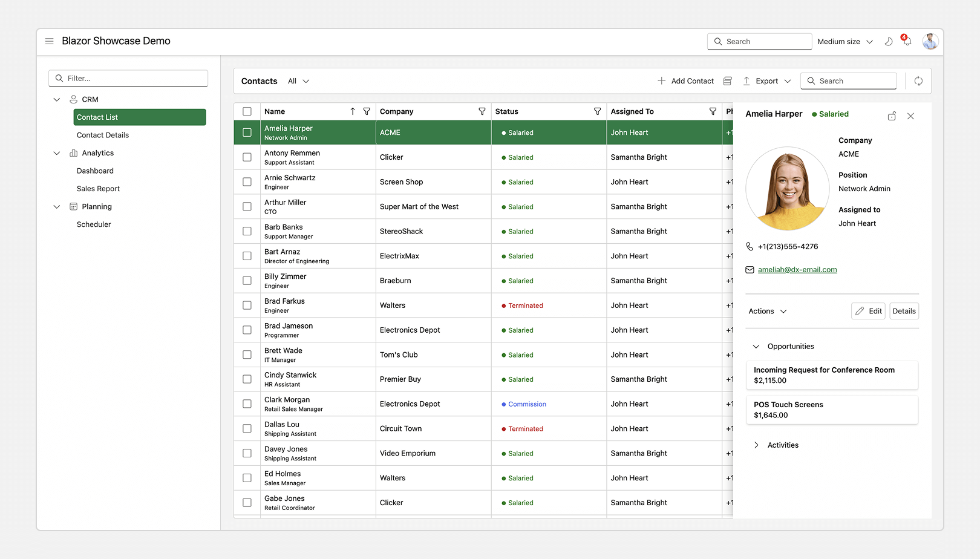980x559 pixels.
Task: Toggle the sidebar with the hamburger icon
Action: point(49,41)
